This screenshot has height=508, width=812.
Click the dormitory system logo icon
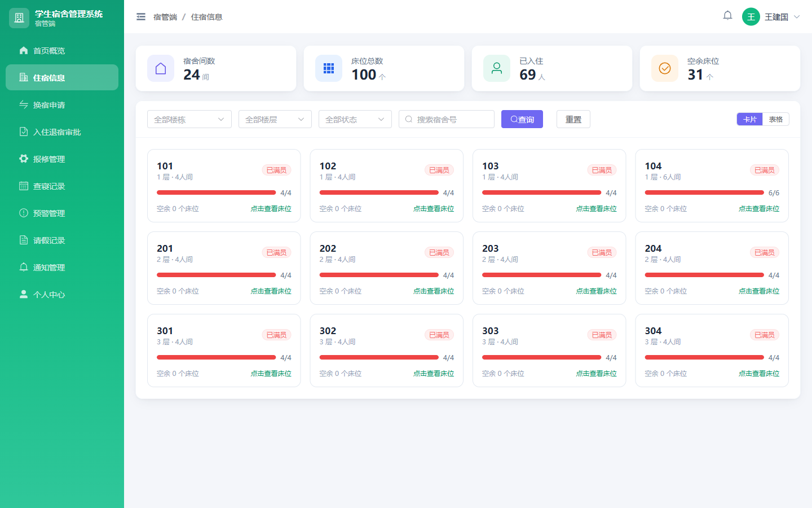tap(19, 18)
